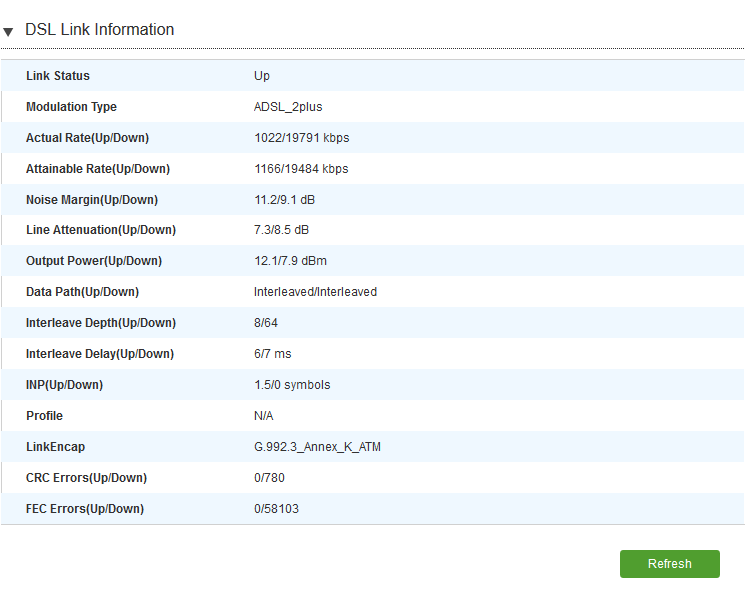Click the Data Path(Up/Down) label
Viewport: 745px width, 599px height.
[82, 292]
